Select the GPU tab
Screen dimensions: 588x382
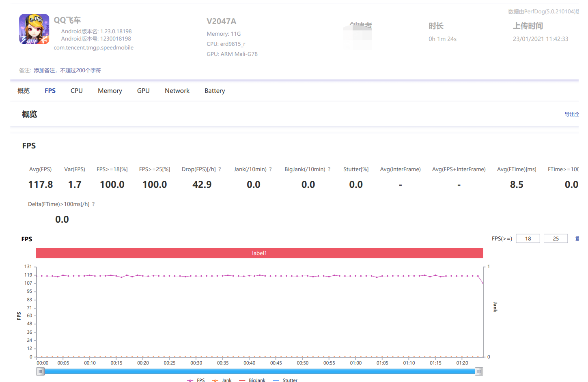tap(143, 91)
